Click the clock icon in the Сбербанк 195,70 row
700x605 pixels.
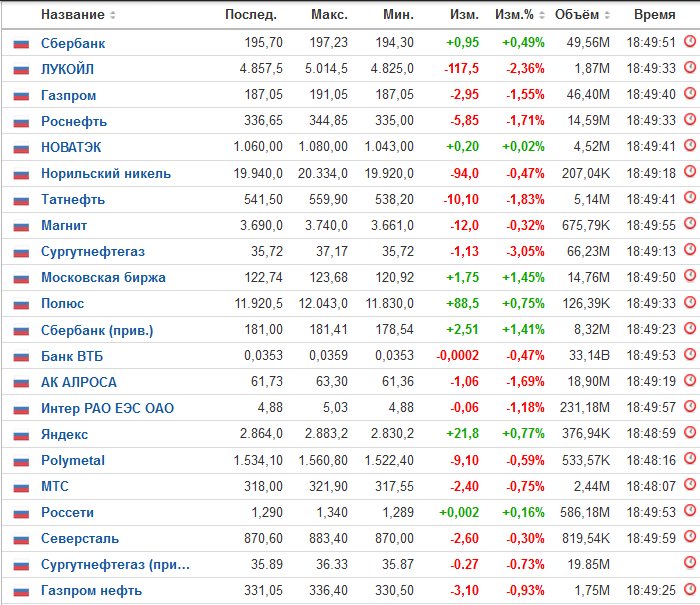tap(690, 42)
